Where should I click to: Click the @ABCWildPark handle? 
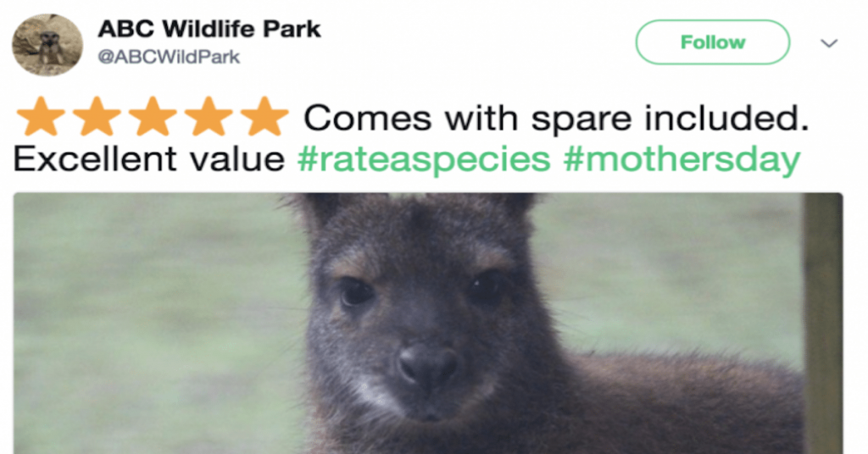pos(169,58)
